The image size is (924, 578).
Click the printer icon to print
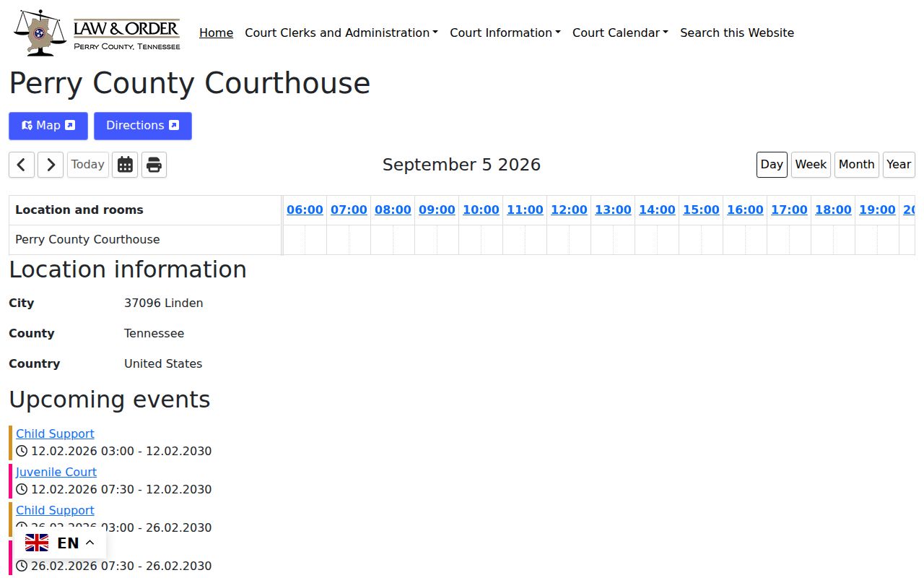coord(154,165)
